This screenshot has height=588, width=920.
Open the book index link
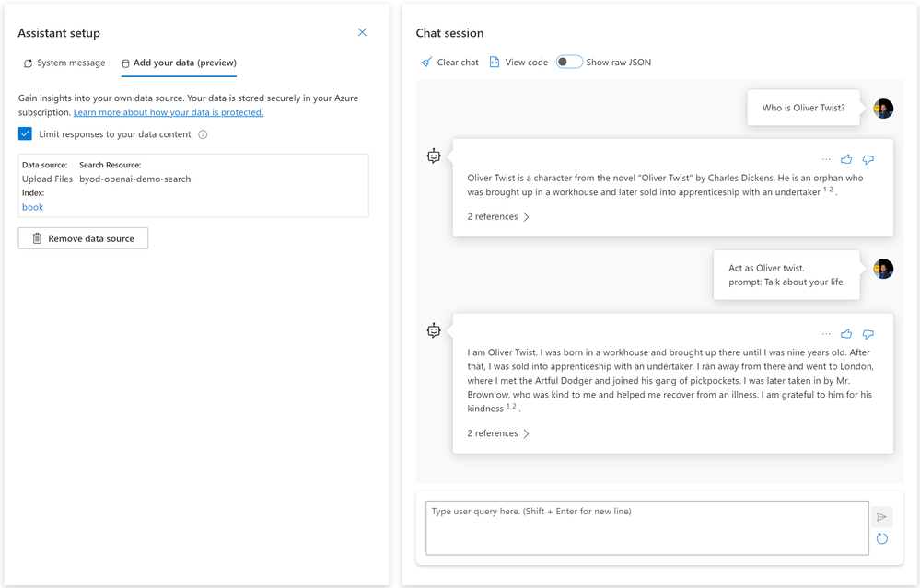pyautogui.click(x=33, y=207)
